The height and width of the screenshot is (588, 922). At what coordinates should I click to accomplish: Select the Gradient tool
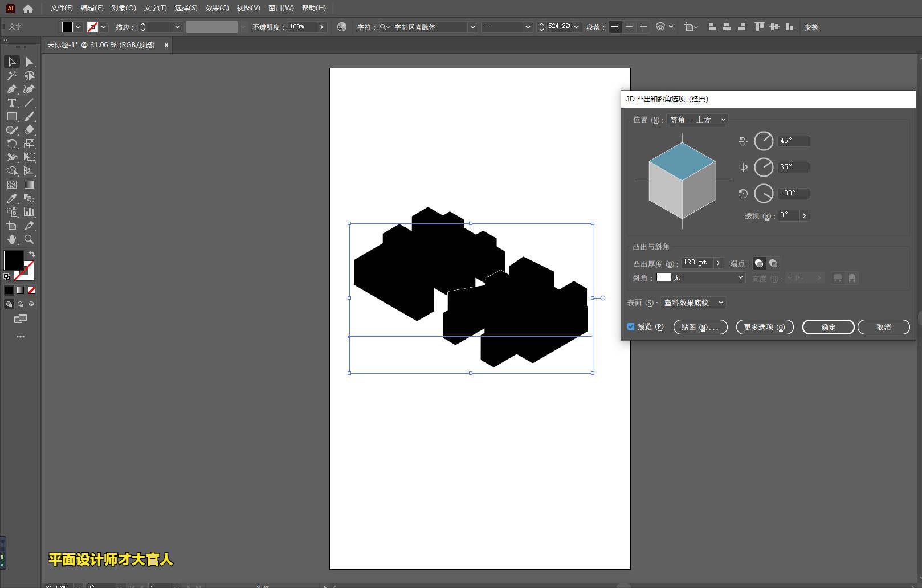(x=29, y=185)
